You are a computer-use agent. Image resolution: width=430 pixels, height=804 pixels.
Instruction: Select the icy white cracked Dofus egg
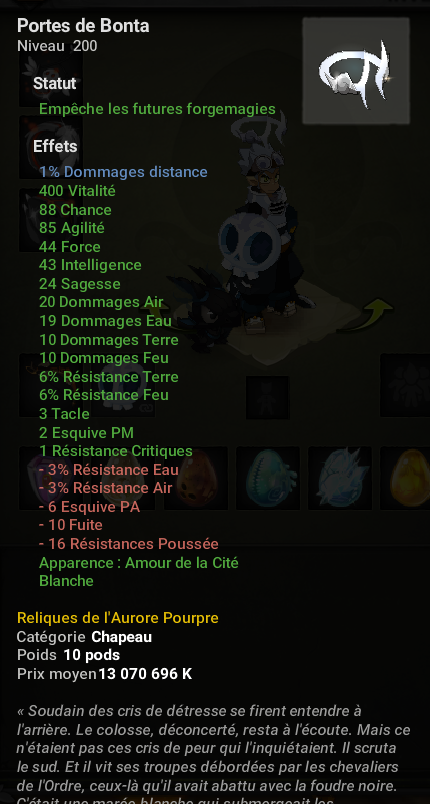(x=340, y=478)
